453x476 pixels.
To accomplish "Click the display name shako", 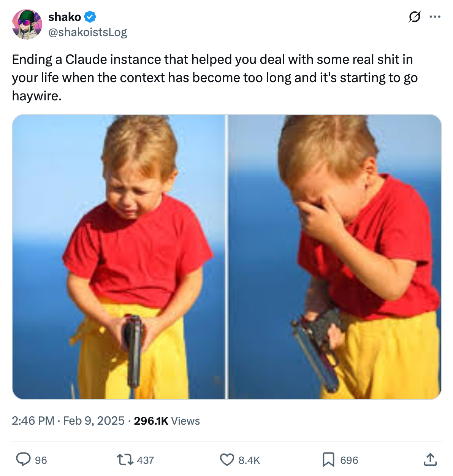I will [x=65, y=17].
